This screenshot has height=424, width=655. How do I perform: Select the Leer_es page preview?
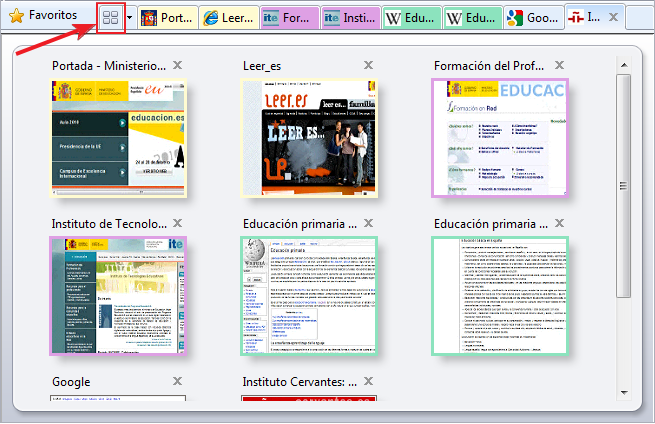309,138
